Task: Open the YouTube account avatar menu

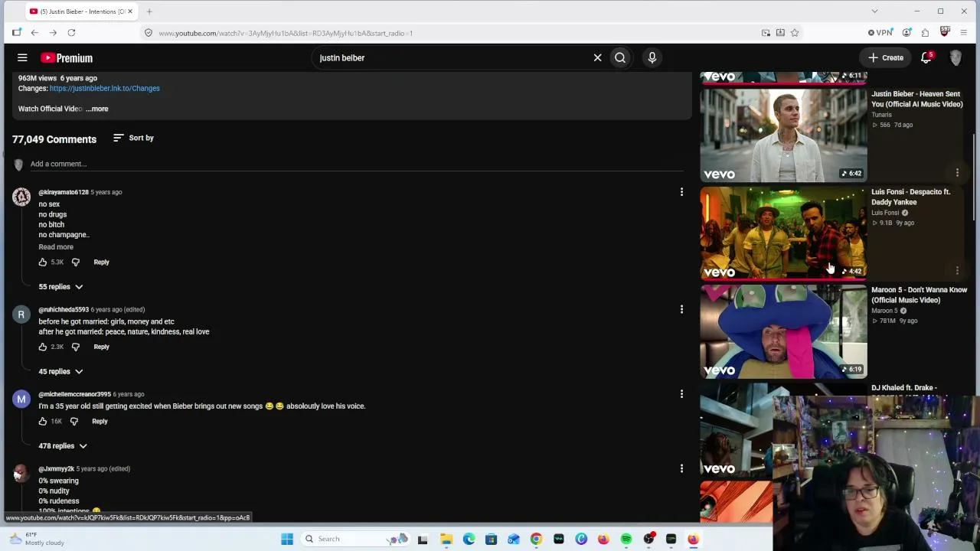Action: (955, 57)
